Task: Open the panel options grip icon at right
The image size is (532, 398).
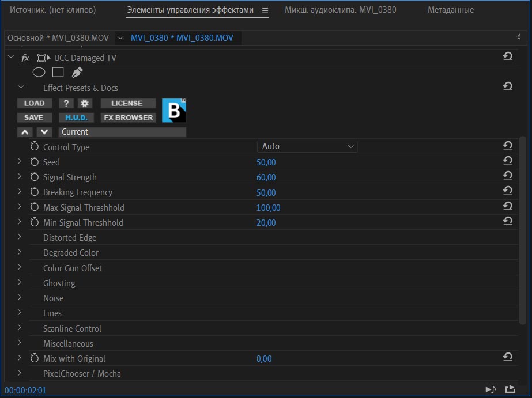Action: [518, 37]
